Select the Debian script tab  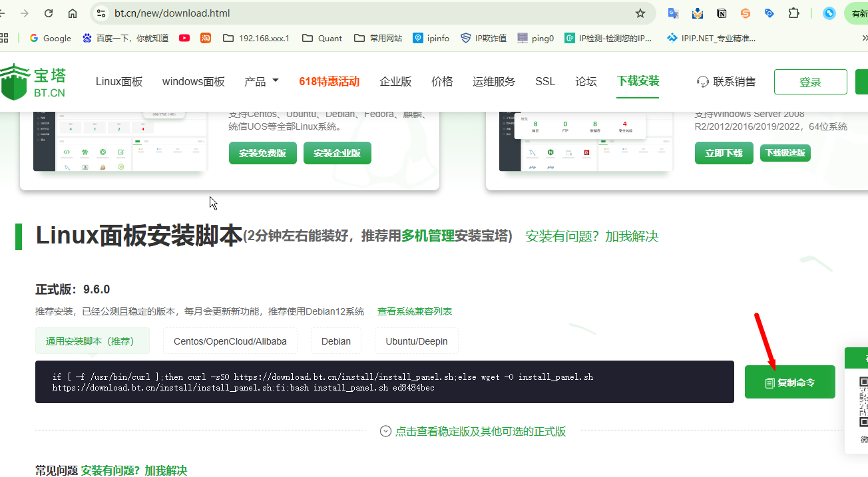pyautogui.click(x=336, y=341)
